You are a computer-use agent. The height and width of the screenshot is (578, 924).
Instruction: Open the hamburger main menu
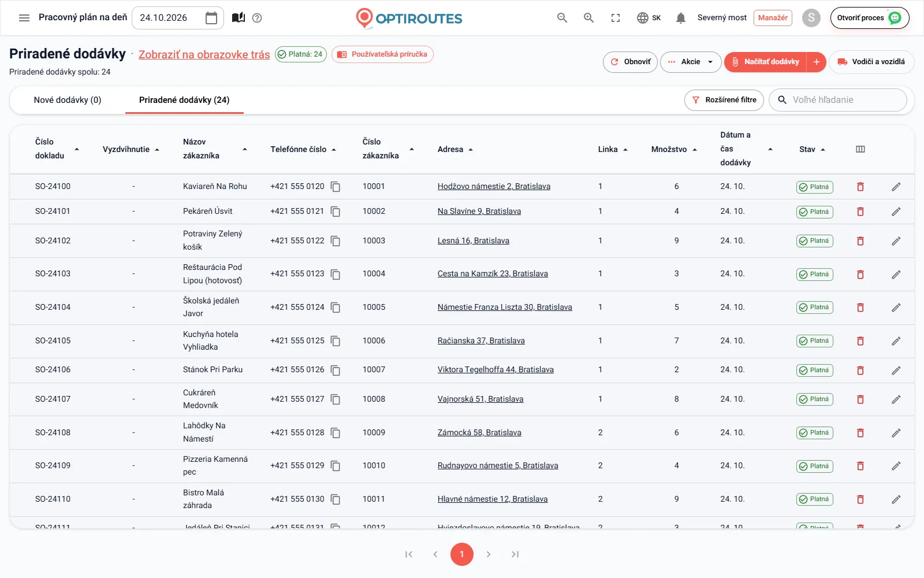[24, 18]
